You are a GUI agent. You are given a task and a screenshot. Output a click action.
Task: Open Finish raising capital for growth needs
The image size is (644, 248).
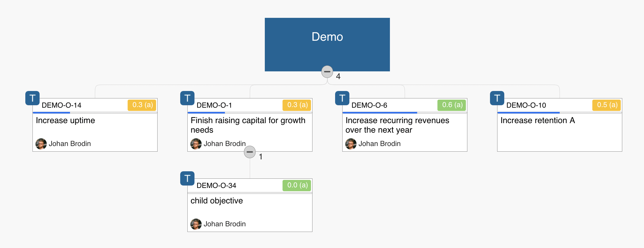click(248, 125)
